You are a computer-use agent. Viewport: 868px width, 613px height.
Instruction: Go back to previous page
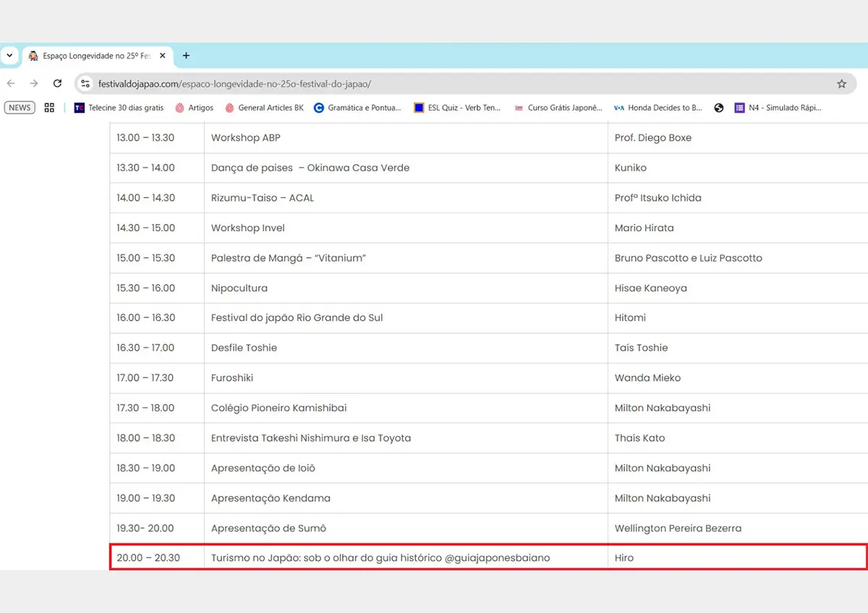11,84
